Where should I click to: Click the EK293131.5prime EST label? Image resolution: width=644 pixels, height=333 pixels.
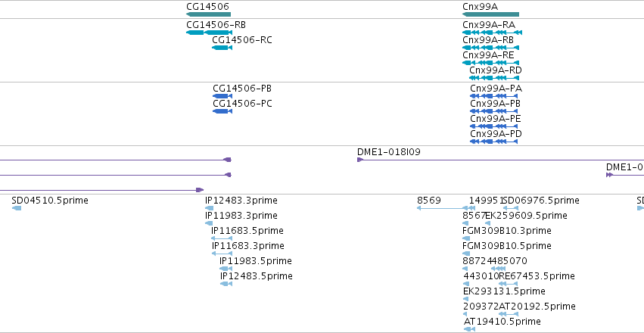(x=504, y=291)
